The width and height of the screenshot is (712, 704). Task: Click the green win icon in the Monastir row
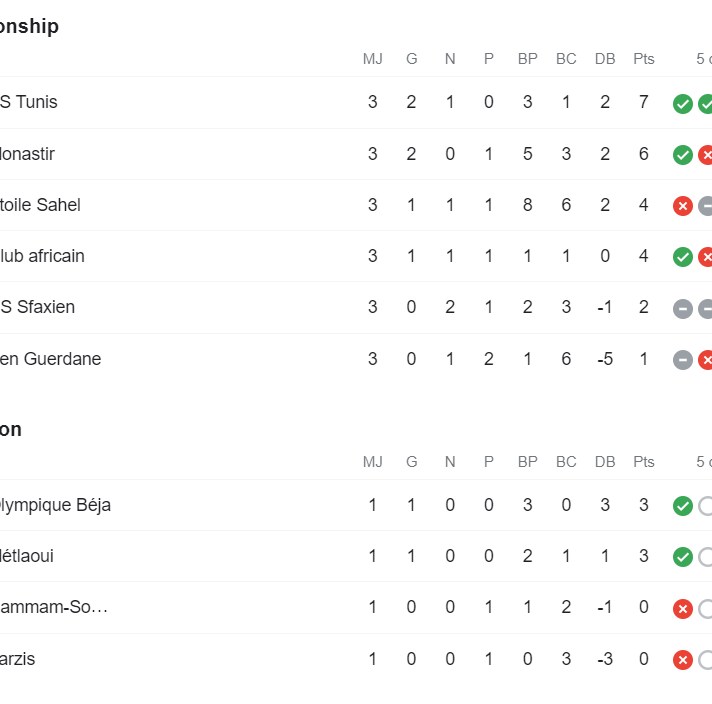pyautogui.click(x=682, y=155)
